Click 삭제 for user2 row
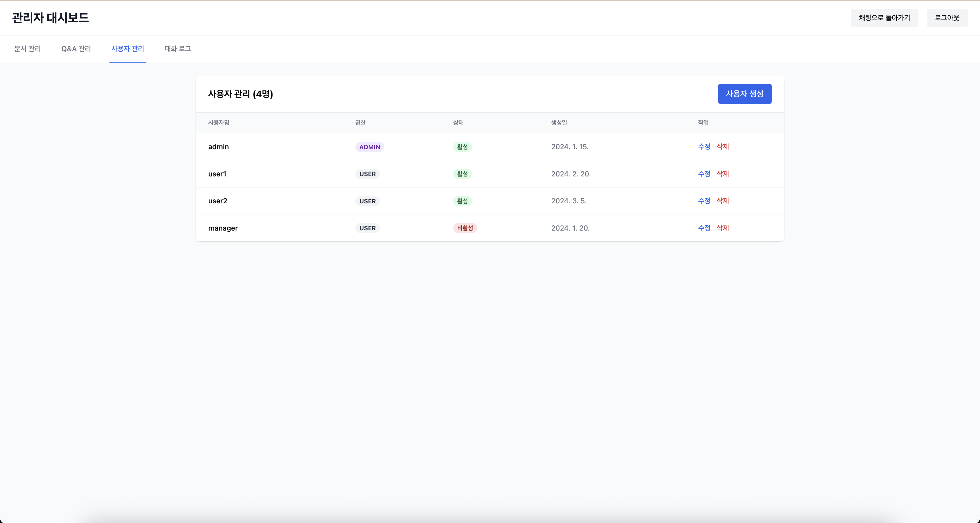980x523 pixels. coord(723,201)
